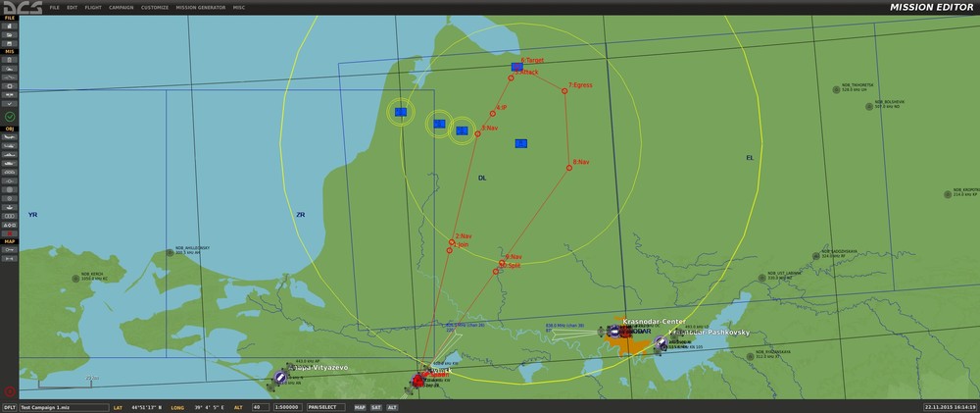Open the weather settings cloud icon
The width and height of the screenshot is (980, 413).
10,69
